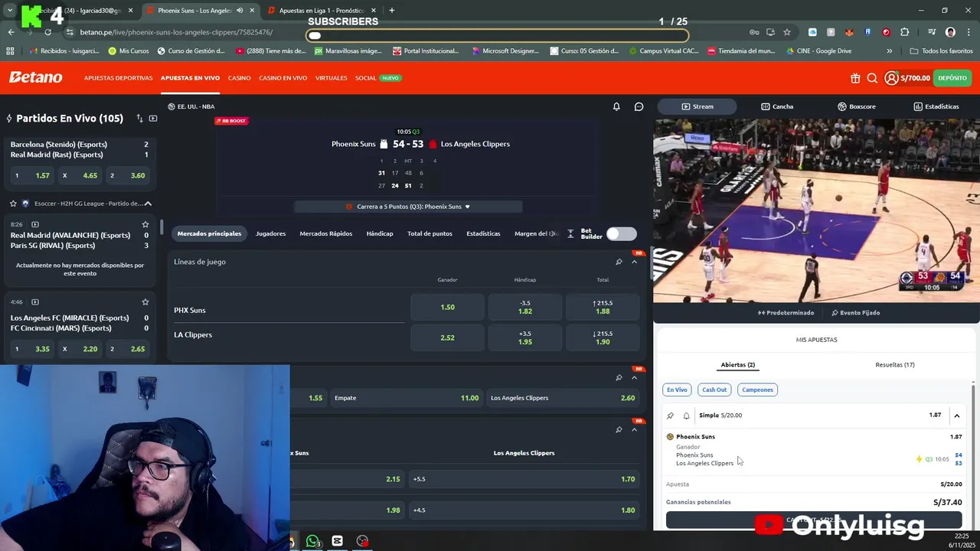Open the Resueltas (17) bets tab
Viewport: 980px width, 551px height.
click(895, 365)
